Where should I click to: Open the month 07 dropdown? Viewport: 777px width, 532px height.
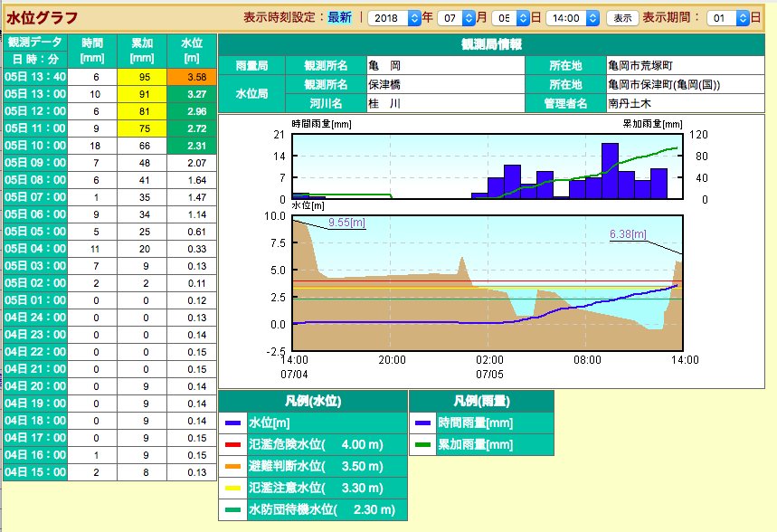457,18
